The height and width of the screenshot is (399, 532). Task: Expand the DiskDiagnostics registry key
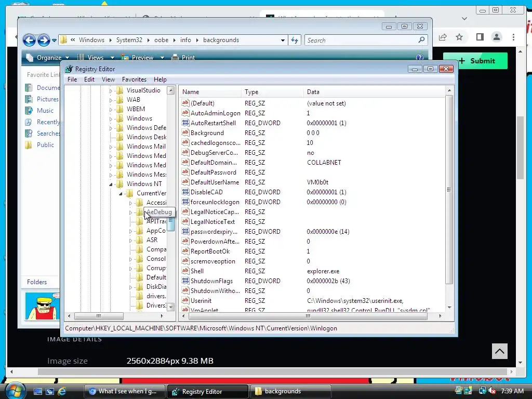coord(130,287)
